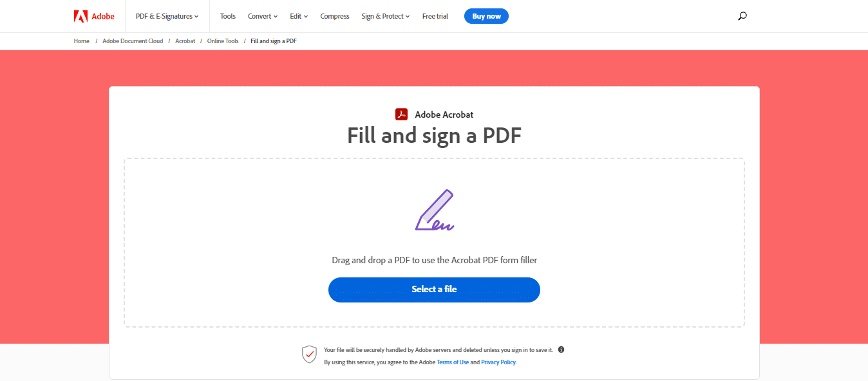
Task: Click the Select a file button
Action: (434, 290)
